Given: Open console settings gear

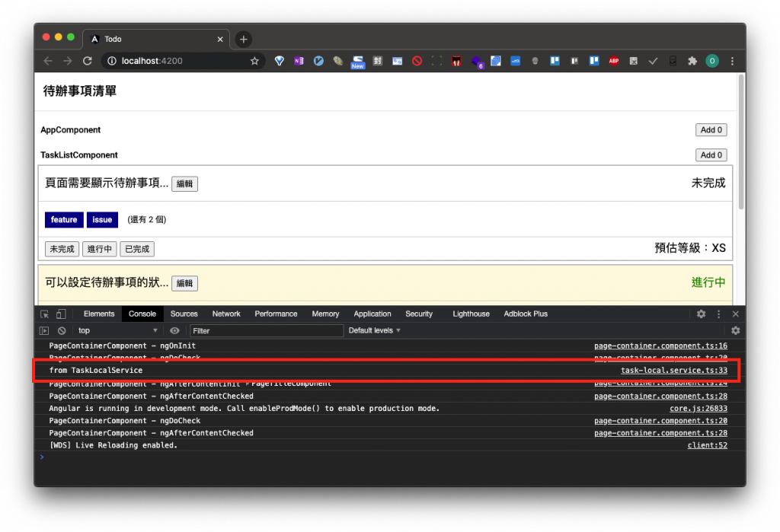Looking at the screenshot, I should click(736, 330).
